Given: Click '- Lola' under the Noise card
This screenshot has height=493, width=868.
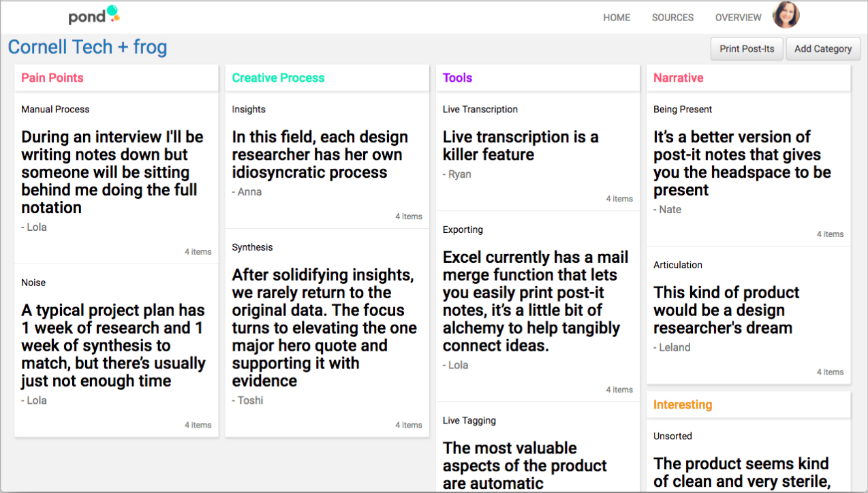Looking at the screenshot, I should (34, 400).
